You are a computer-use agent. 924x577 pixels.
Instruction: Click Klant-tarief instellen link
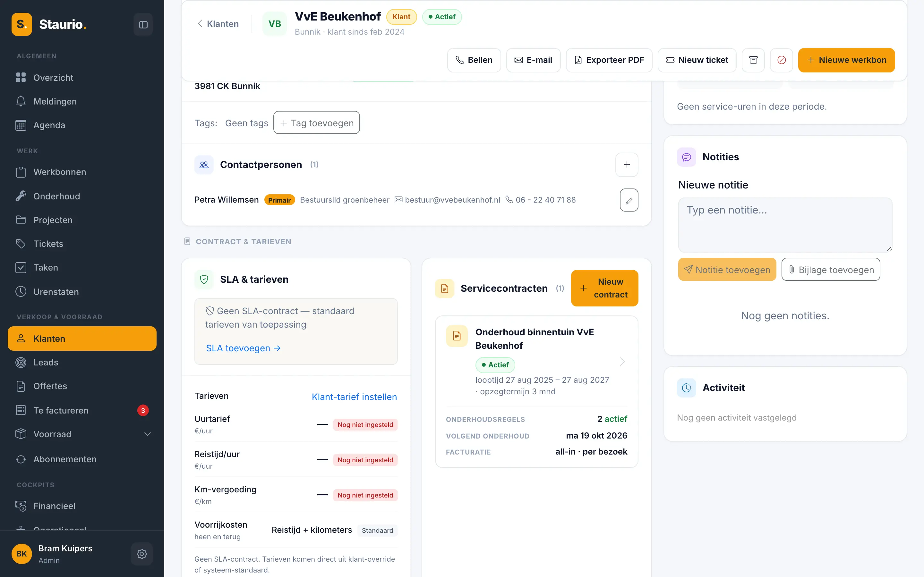[354, 397]
